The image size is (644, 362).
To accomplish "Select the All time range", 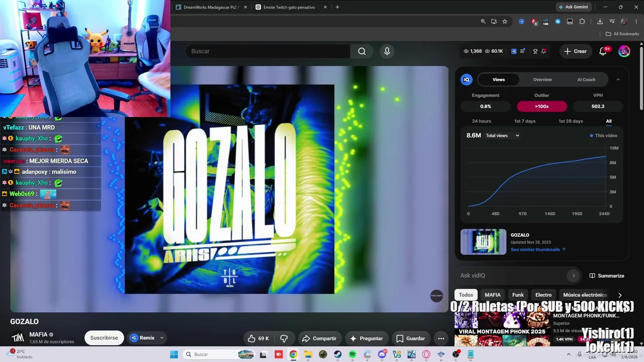I will pos(609,121).
